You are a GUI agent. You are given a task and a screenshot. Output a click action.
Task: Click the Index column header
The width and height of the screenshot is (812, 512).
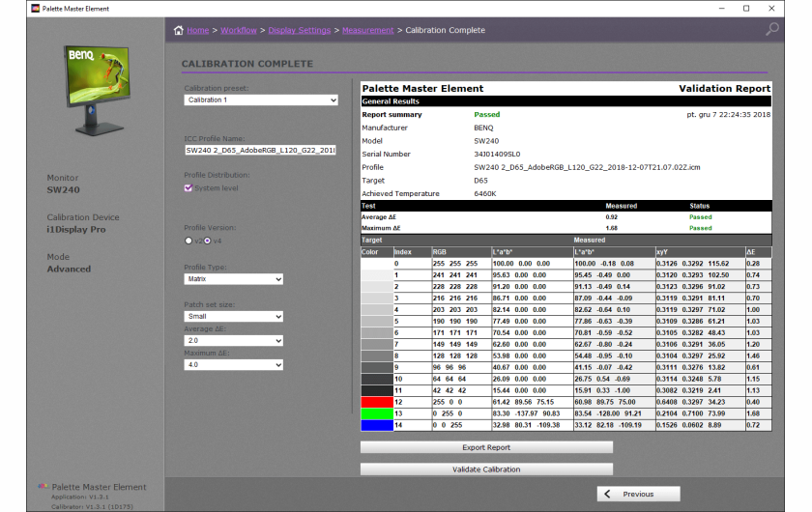pyautogui.click(x=412, y=252)
